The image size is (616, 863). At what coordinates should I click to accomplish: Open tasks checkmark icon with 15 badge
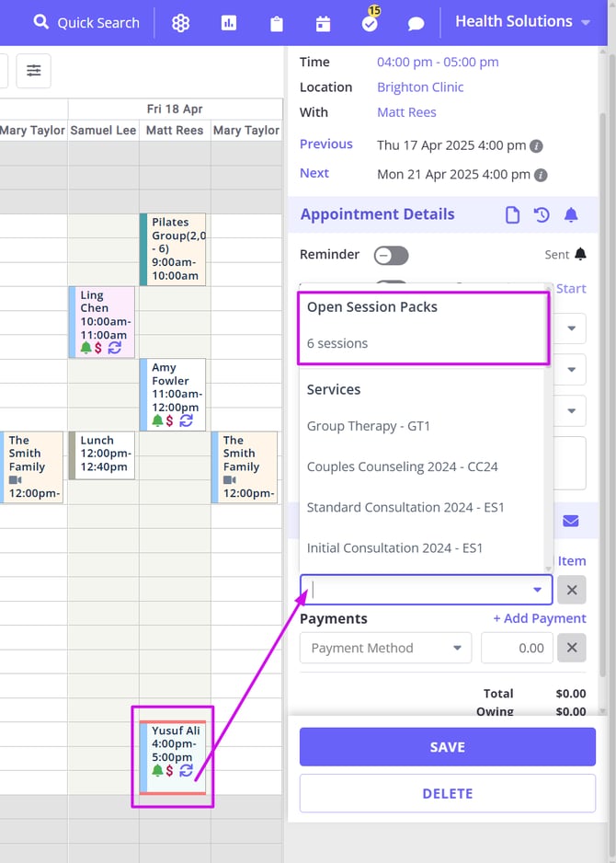(370, 23)
